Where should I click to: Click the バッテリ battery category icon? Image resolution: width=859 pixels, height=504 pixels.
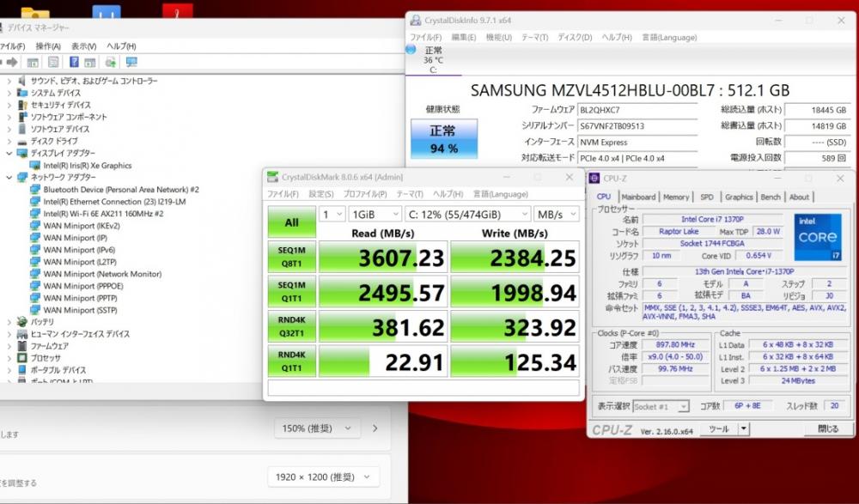[x=22, y=322]
